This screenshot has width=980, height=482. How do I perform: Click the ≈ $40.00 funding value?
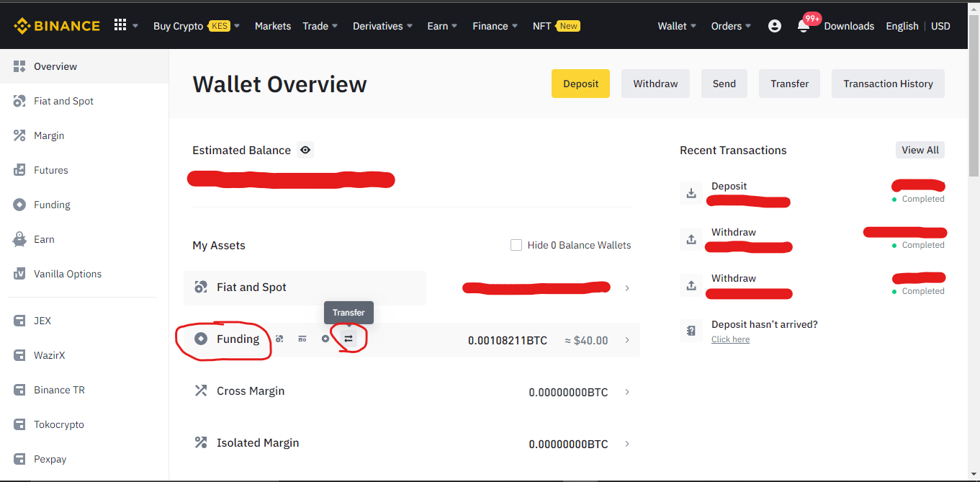(x=586, y=340)
